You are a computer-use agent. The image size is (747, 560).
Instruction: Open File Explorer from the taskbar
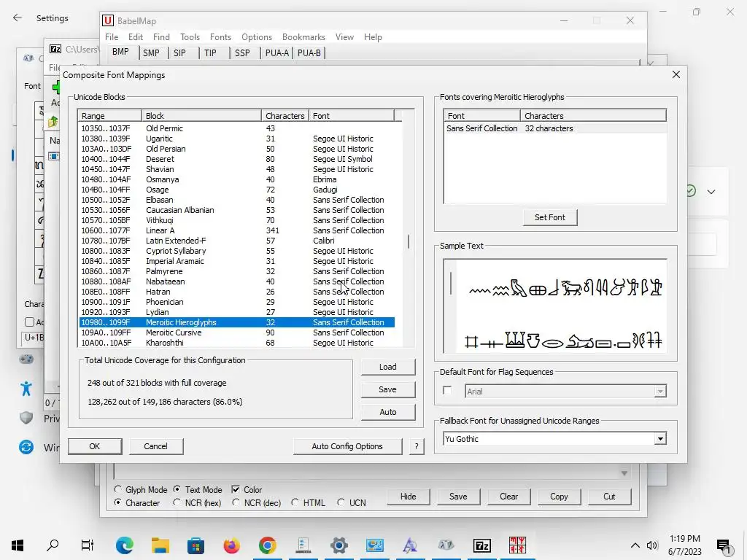(x=160, y=545)
